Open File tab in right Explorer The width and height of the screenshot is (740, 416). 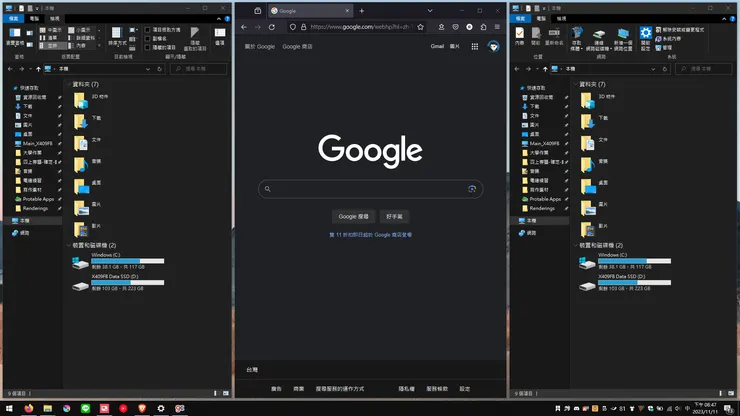coord(520,18)
